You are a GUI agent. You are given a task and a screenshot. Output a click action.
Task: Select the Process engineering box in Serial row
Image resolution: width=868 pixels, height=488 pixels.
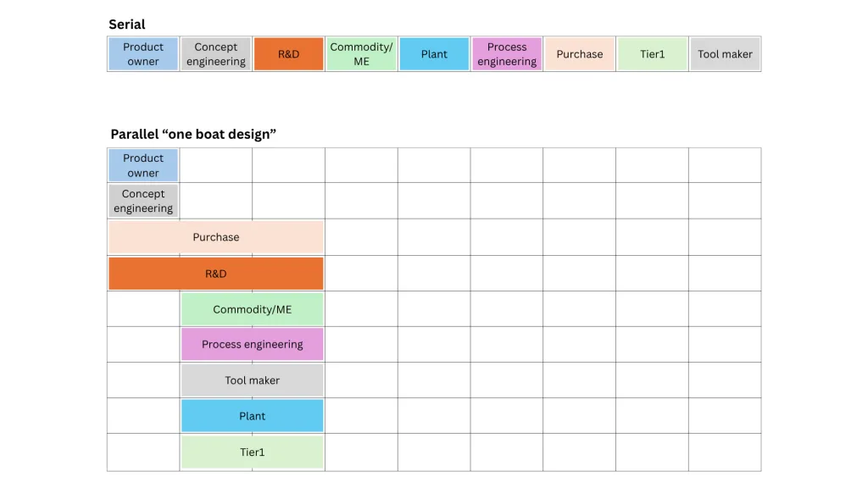(x=507, y=53)
